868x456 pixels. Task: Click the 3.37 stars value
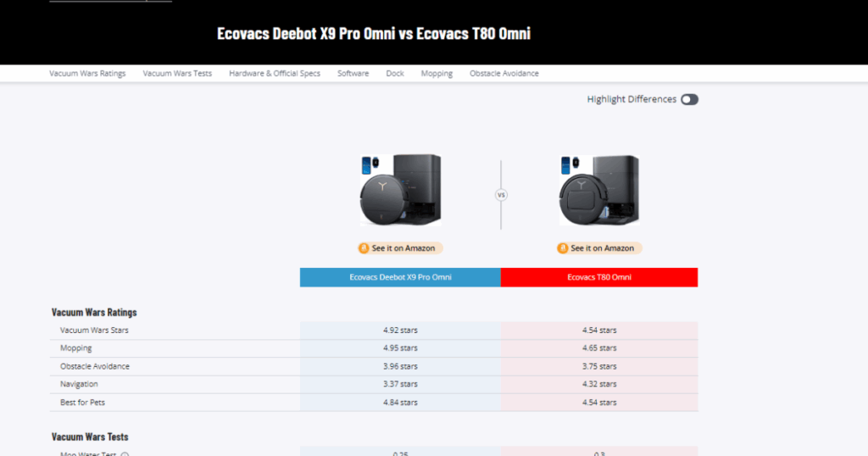[400, 384]
